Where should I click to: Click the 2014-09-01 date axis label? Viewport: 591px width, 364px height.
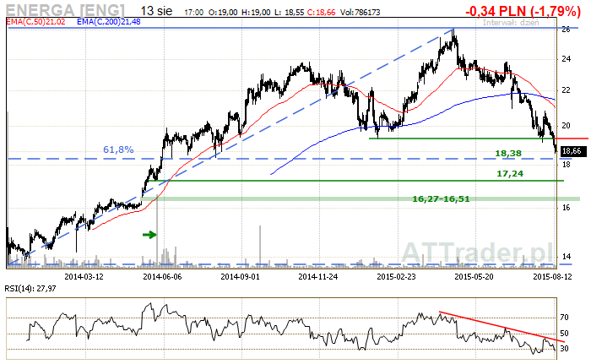pyautogui.click(x=240, y=276)
